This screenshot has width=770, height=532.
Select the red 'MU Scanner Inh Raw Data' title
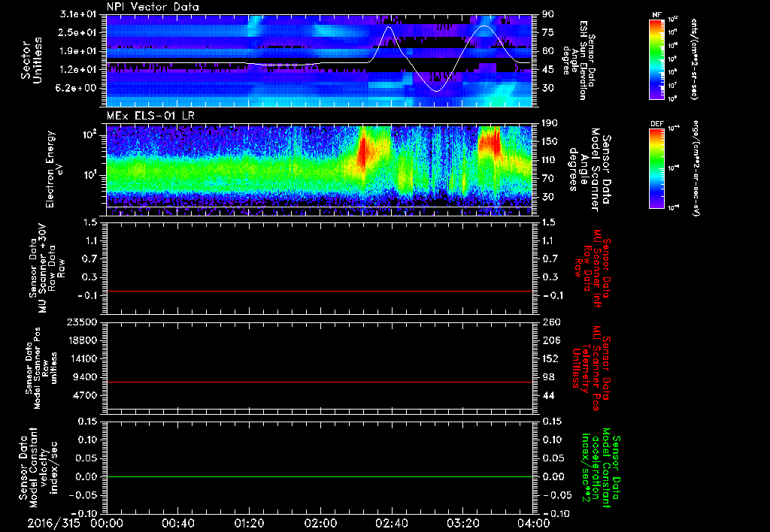click(593, 268)
